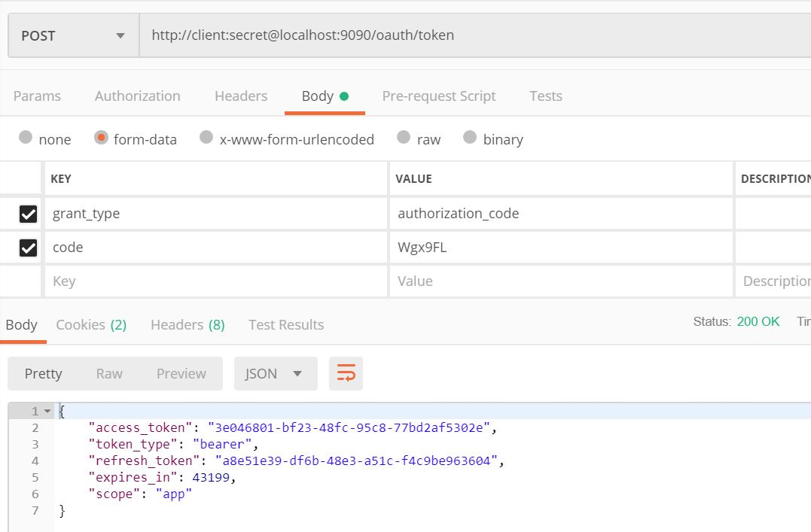Select the form-data radio option
The height and width of the screenshot is (532, 811).
(101, 137)
